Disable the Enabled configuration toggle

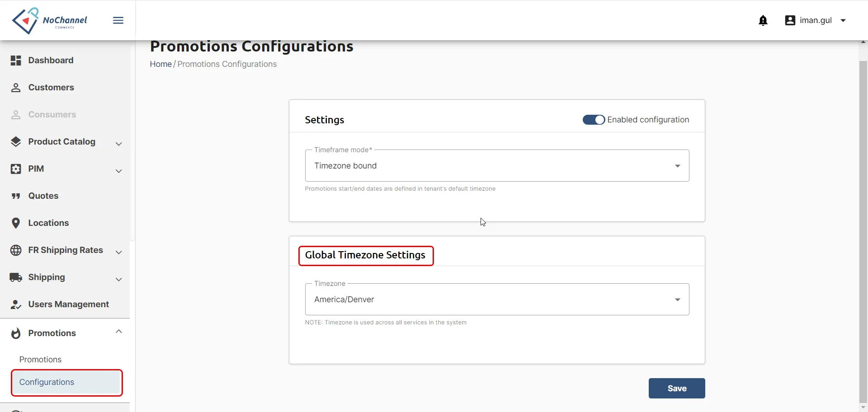pos(594,120)
